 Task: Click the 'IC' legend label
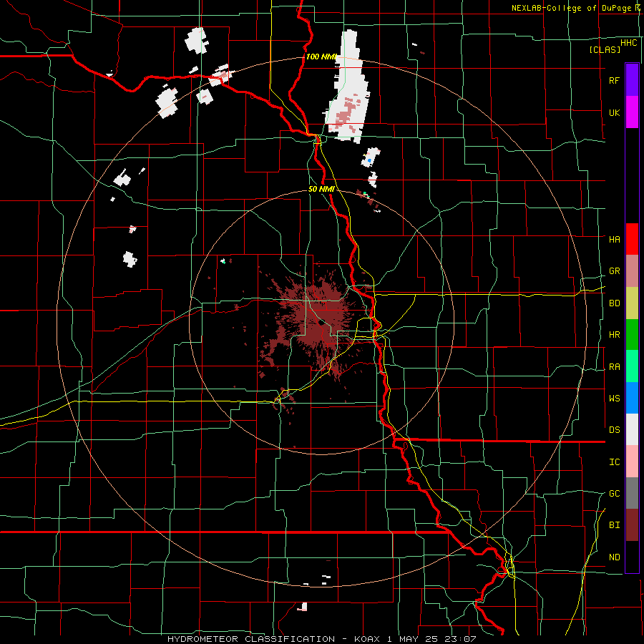point(614,462)
